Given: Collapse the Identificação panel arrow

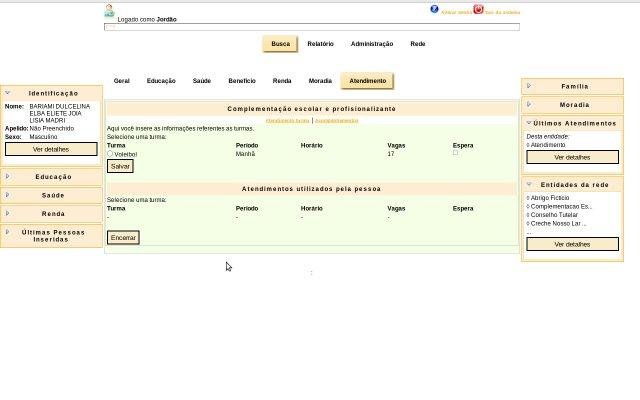Looking at the screenshot, I should point(7,93).
